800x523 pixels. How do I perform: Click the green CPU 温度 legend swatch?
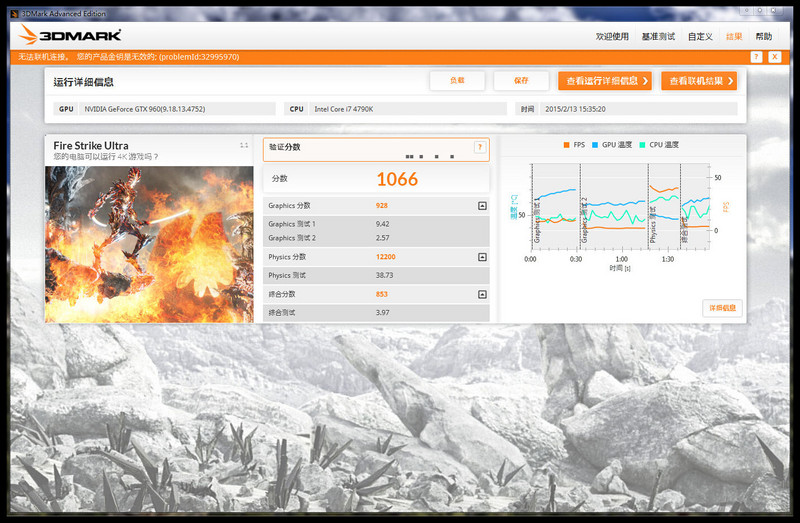tap(642, 145)
